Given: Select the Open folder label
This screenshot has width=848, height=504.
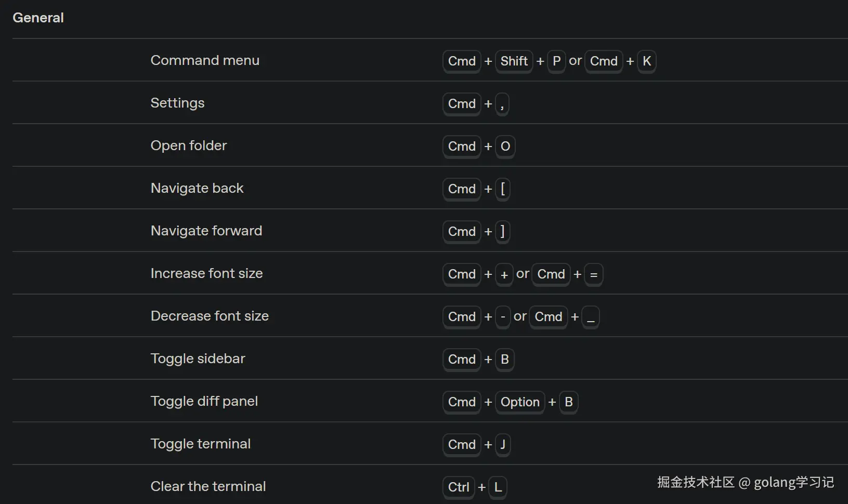Looking at the screenshot, I should [x=189, y=145].
